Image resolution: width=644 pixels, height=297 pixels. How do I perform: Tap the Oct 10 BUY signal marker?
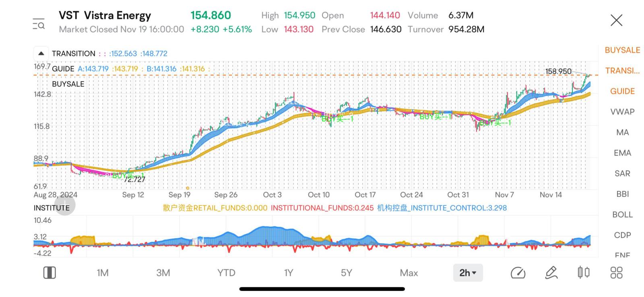(x=337, y=118)
